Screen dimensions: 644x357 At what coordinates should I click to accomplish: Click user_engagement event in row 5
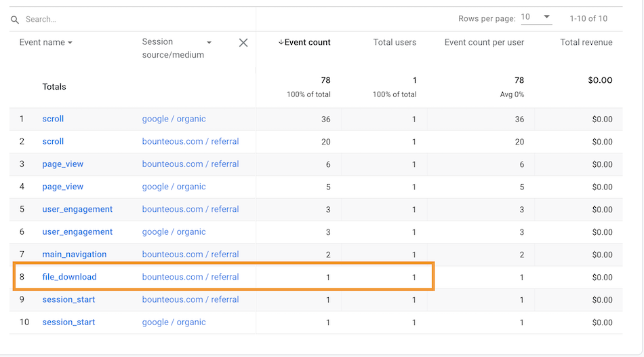(x=77, y=209)
